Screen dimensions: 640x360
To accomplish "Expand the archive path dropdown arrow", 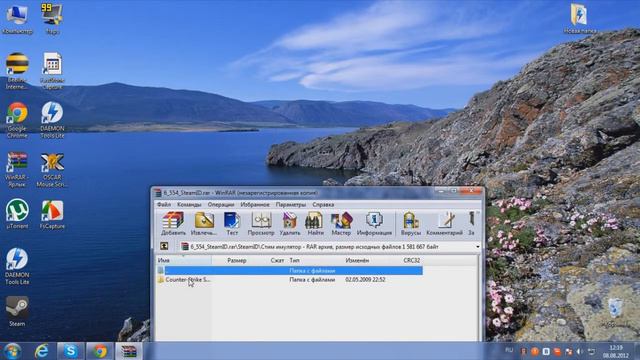I will point(478,247).
